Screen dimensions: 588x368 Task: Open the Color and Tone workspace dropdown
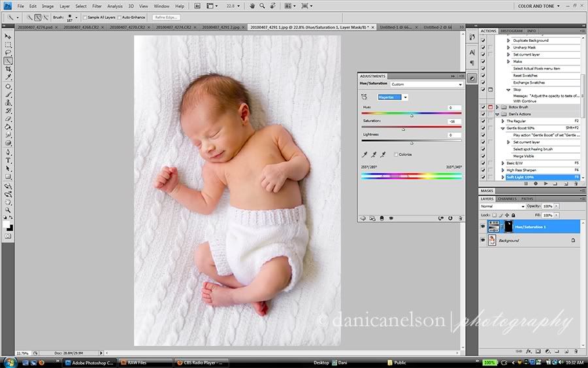(539, 6)
